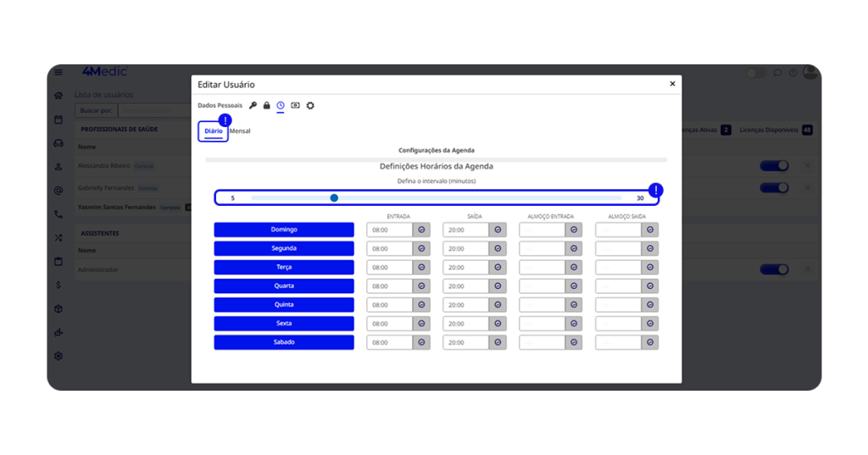Switch to the Mensal tab

(x=240, y=131)
